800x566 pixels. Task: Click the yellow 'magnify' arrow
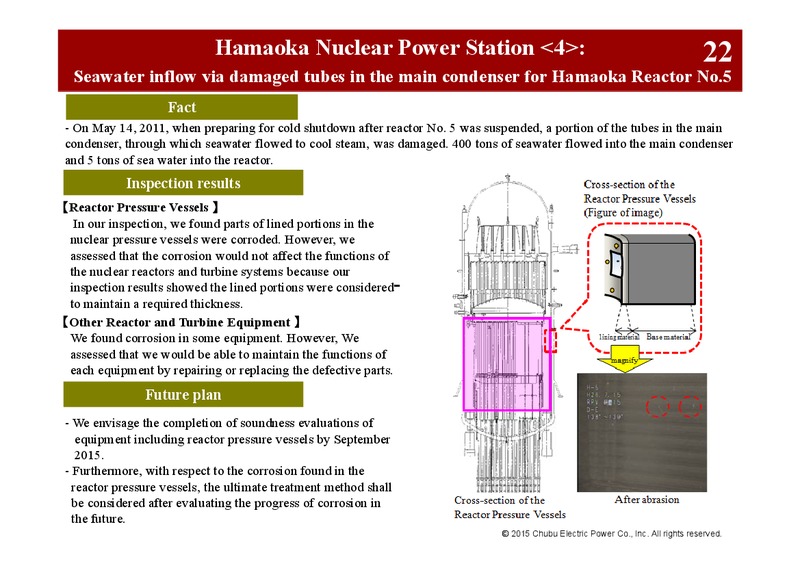[624, 359]
